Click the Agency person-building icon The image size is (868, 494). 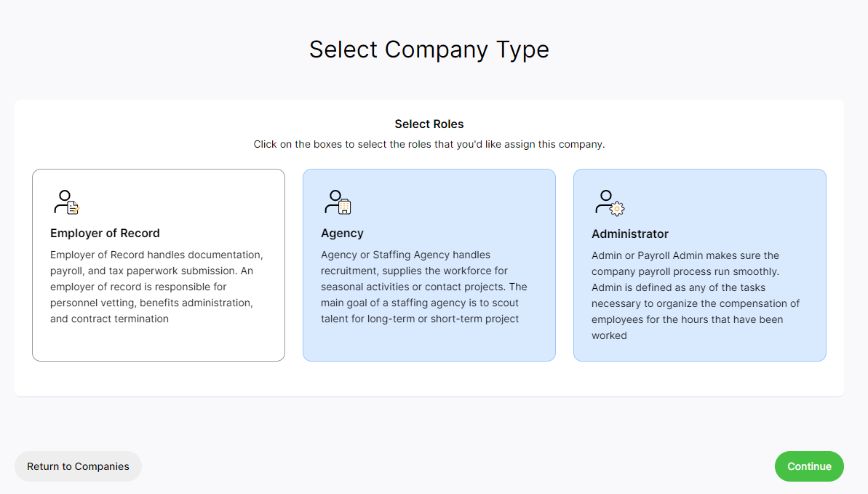338,202
